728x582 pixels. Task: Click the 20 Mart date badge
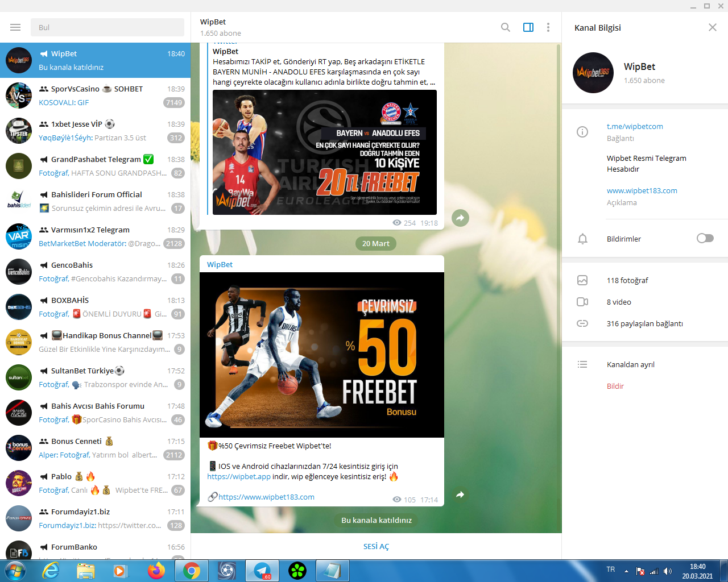(x=376, y=243)
